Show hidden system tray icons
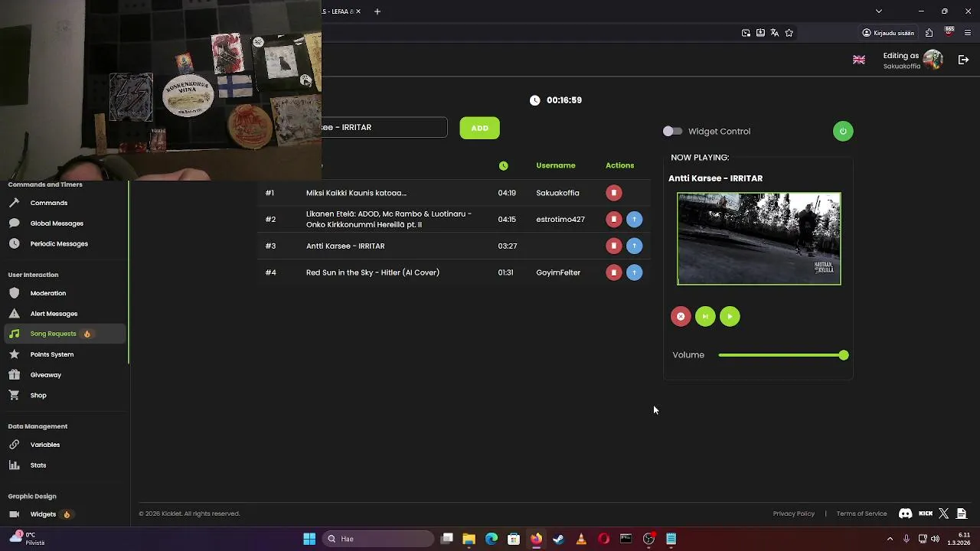Viewport: 980px width, 551px height. point(890,539)
